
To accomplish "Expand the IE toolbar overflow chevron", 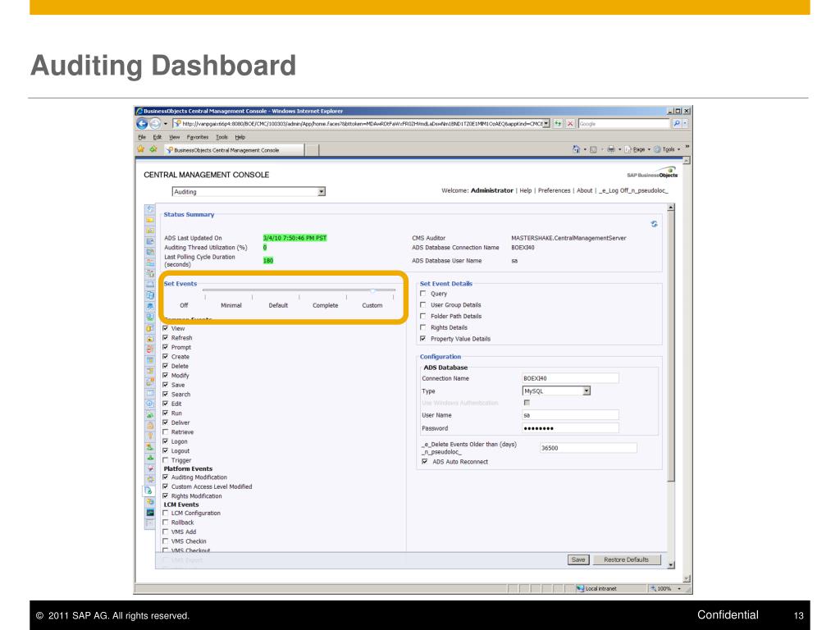I will (x=687, y=147).
